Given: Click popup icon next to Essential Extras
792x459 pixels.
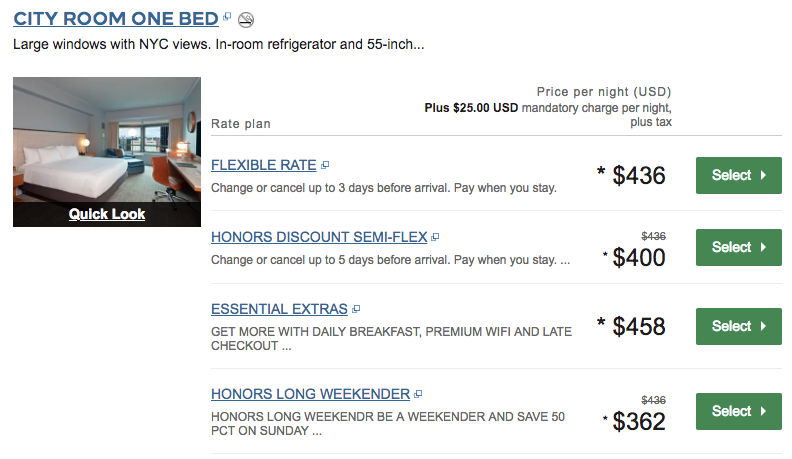Looking at the screenshot, I should (356, 309).
